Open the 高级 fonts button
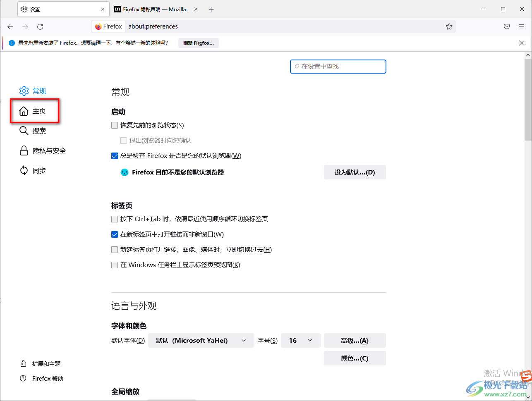The image size is (532, 401). (x=355, y=341)
